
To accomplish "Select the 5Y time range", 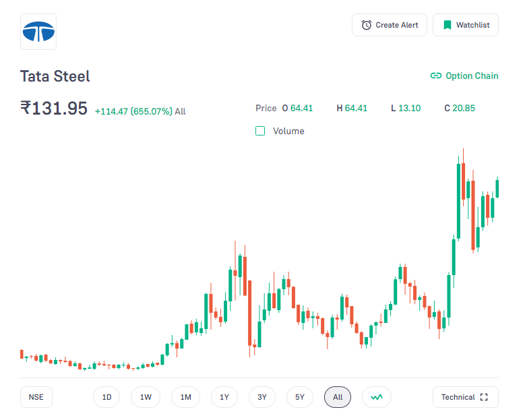I will tap(299, 397).
